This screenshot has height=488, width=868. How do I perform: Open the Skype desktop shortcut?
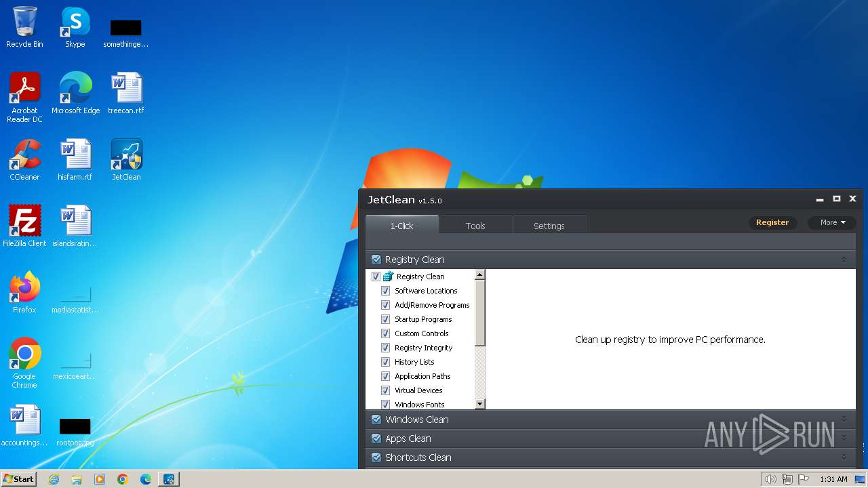coord(75,27)
